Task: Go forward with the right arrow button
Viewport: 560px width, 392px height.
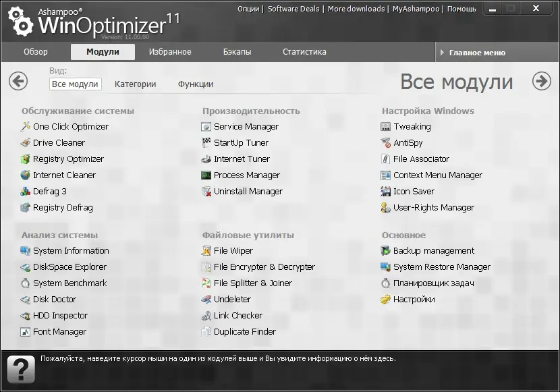Action: pyautogui.click(x=541, y=81)
